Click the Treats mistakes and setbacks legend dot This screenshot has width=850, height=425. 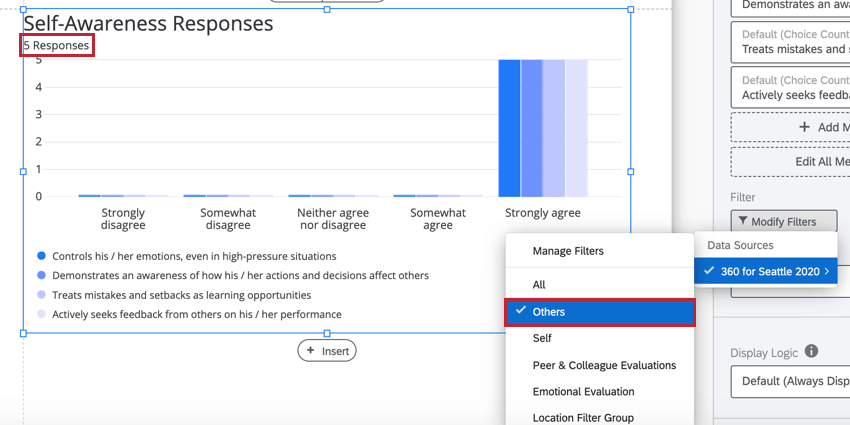[41, 295]
